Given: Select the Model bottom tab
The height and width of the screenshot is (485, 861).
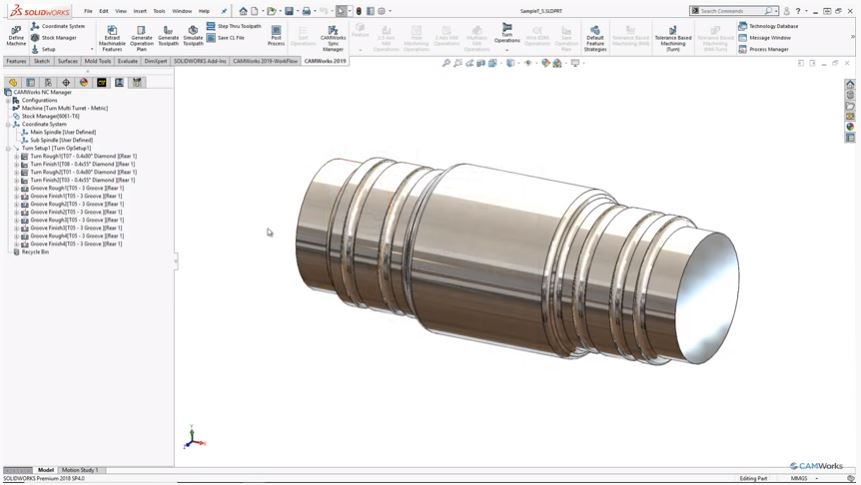Looking at the screenshot, I should click(x=46, y=470).
